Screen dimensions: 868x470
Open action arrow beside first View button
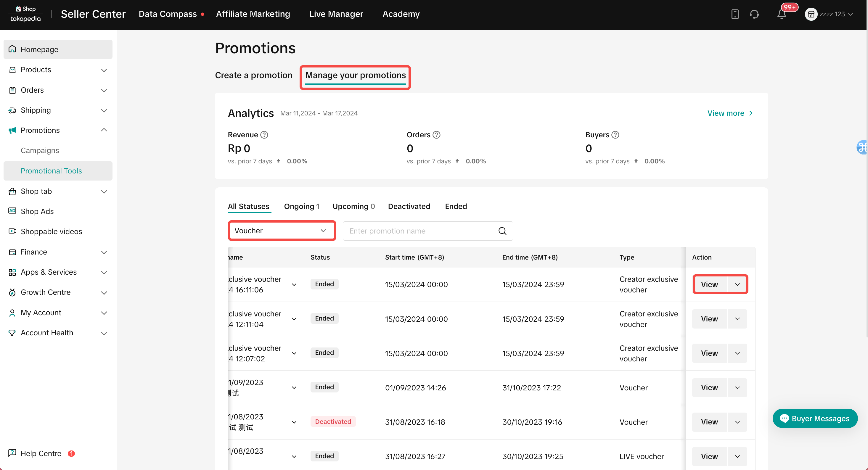(737, 284)
